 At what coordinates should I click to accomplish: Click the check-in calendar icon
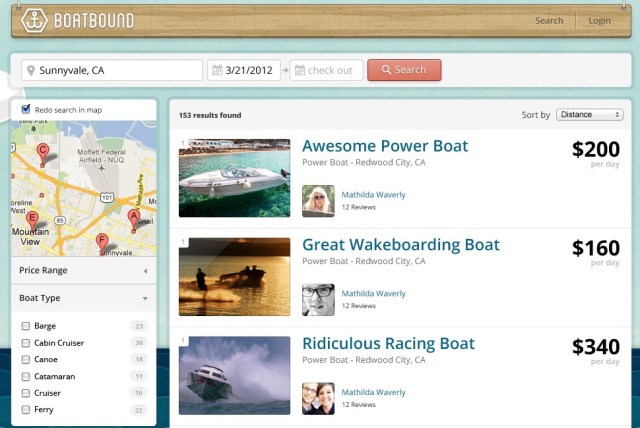pyautogui.click(x=217, y=70)
